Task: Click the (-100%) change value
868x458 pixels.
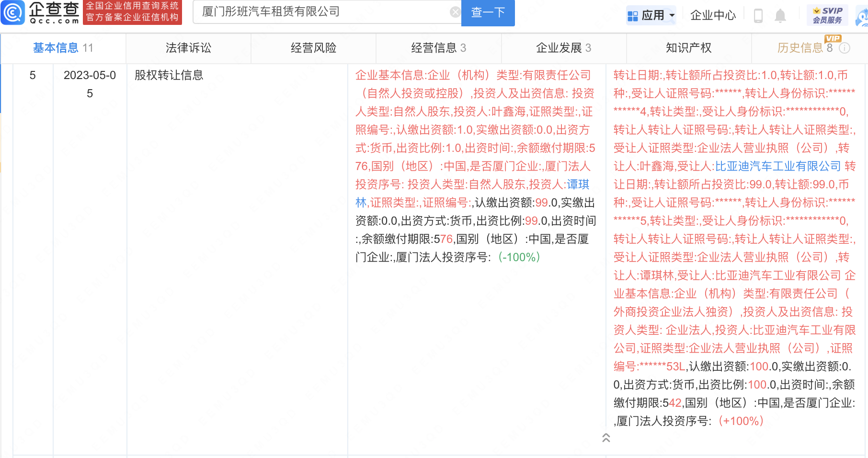Action: [519, 257]
